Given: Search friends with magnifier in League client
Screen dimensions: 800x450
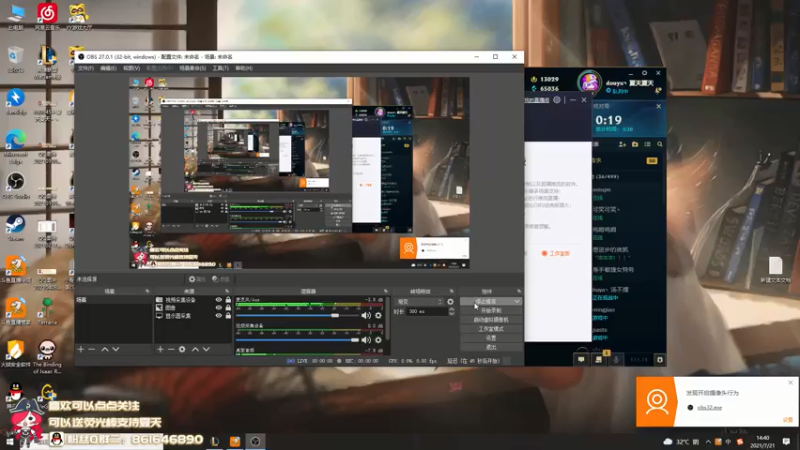Looking at the screenshot, I should 660,144.
